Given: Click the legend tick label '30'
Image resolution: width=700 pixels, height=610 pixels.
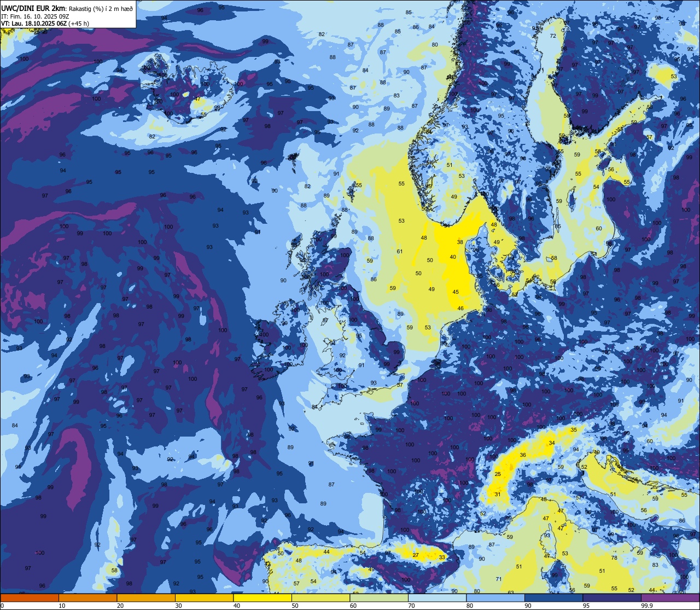Looking at the screenshot, I should tap(178, 606).
